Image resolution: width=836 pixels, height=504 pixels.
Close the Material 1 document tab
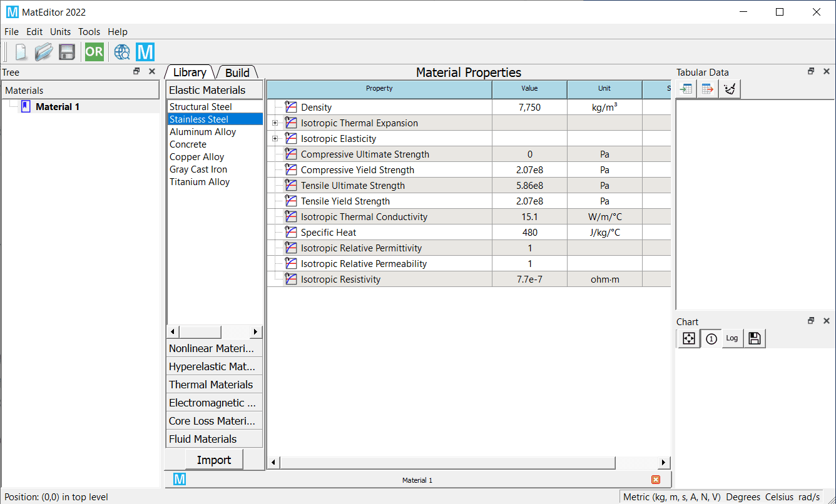click(x=656, y=480)
